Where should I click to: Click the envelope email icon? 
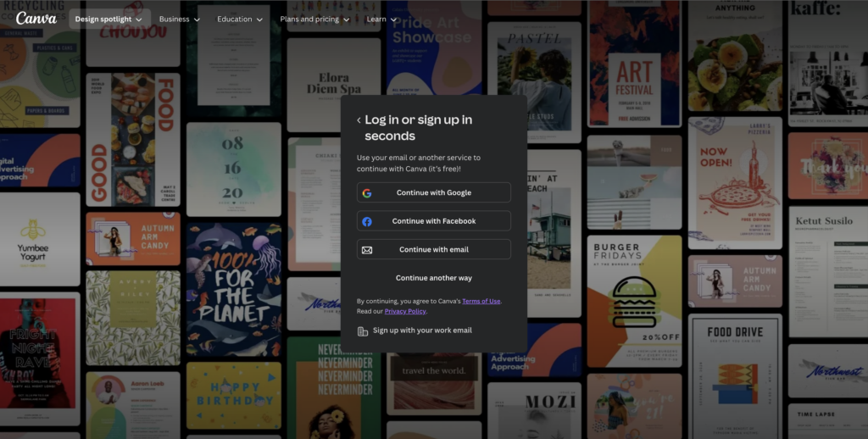point(367,250)
